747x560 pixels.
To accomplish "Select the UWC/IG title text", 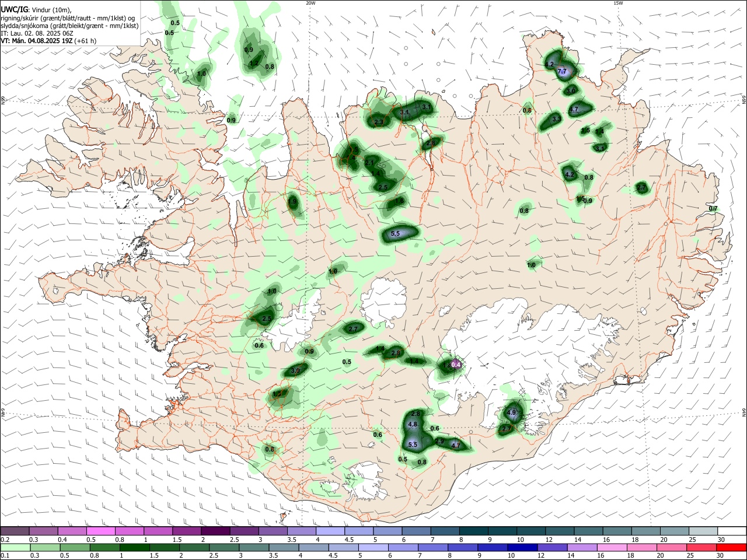I will (13, 9).
